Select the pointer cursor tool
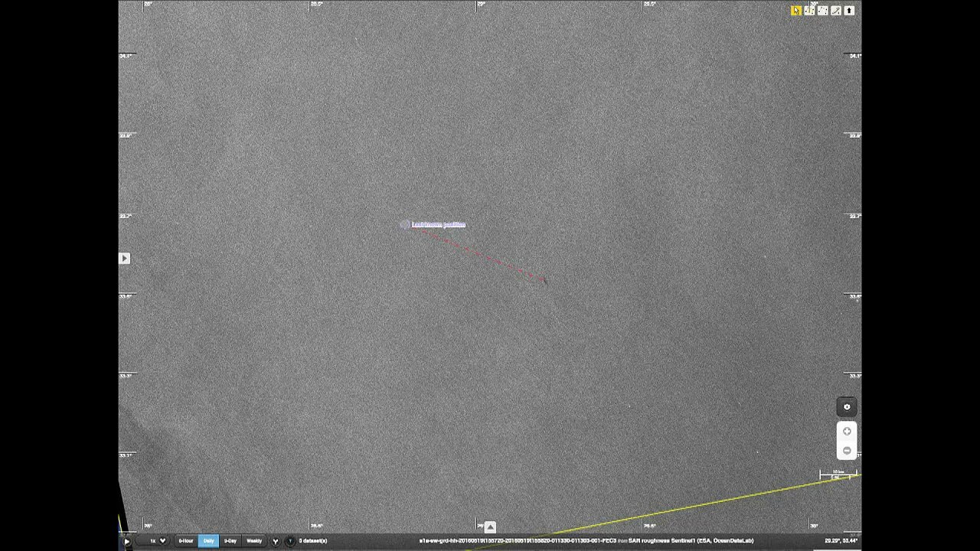This screenshot has width=980, height=551. pyautogui.click(x=796, y=11)
